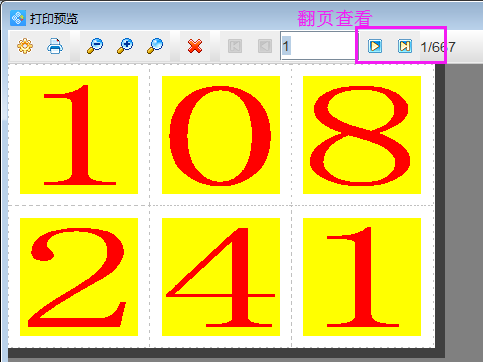
Task: Click the page number input field
Action: pyautogui.click(x=318, y=46)
